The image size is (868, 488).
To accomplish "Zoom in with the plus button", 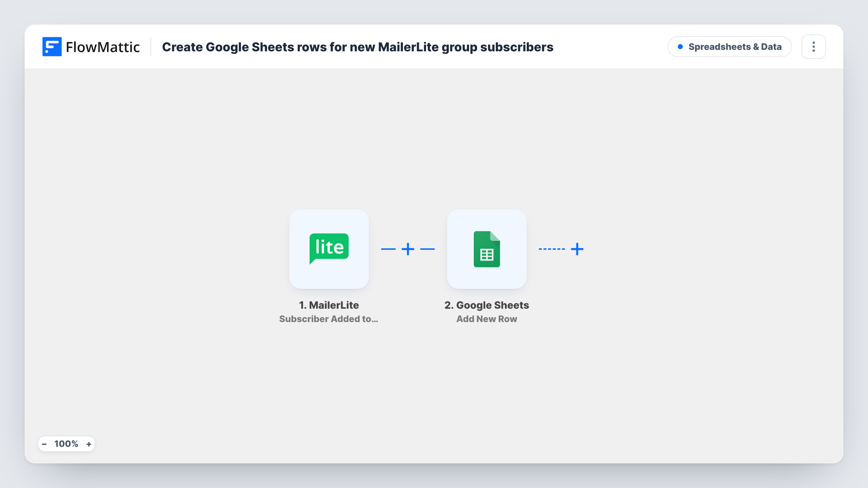I will click(x=89, y=444).
